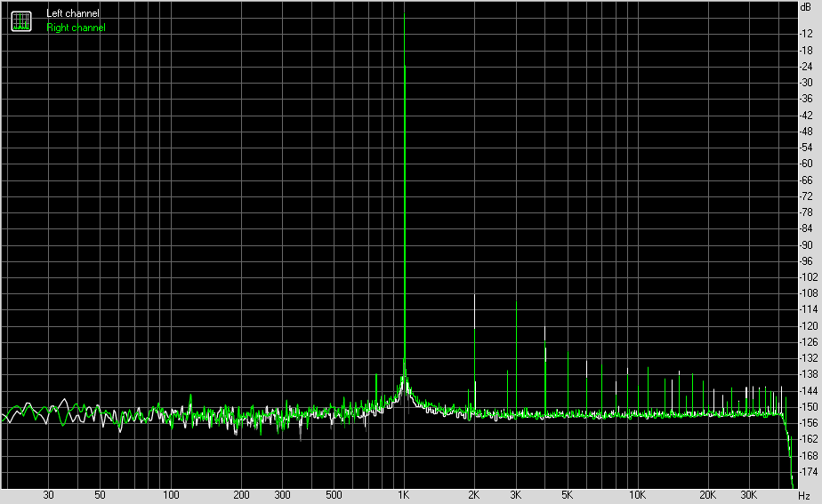Click the '1K' frequency axis label

click(x=404, y=495)
